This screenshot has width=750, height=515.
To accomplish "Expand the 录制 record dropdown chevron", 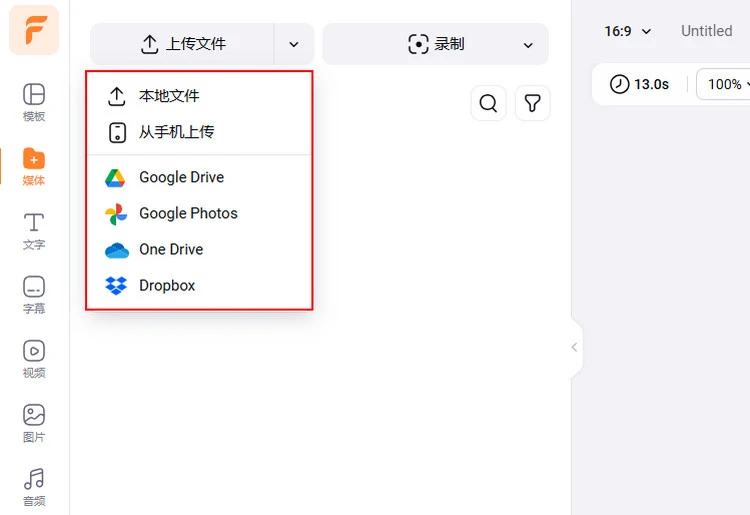I will pos(528,45).
